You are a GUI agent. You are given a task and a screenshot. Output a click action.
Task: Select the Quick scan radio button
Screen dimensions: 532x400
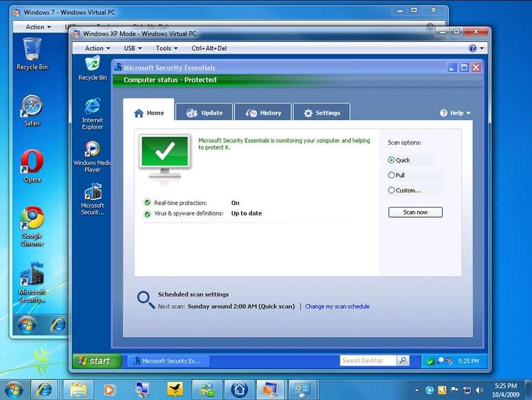click(x=392, y=160)
